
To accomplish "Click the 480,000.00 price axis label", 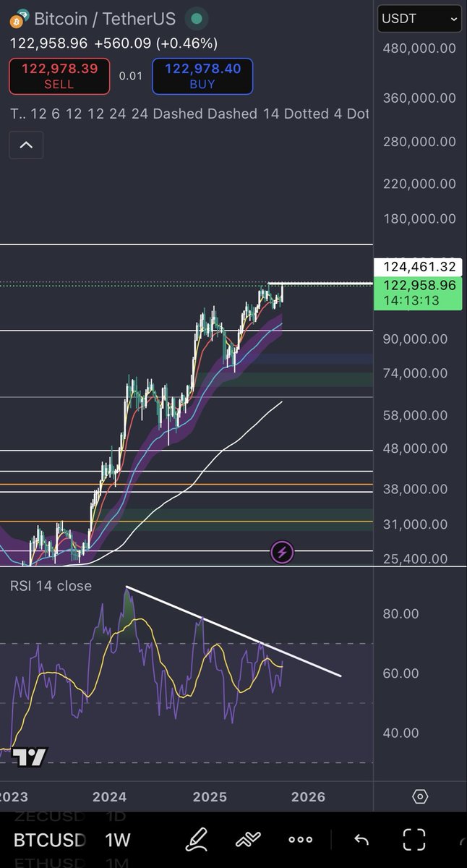I will point(419,48).
